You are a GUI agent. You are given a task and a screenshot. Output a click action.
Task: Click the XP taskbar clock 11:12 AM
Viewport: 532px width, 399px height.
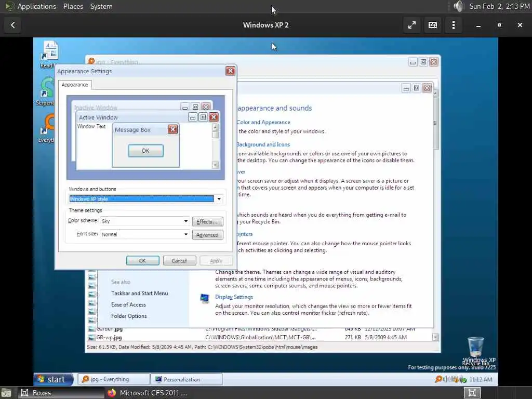click(481, 379)
